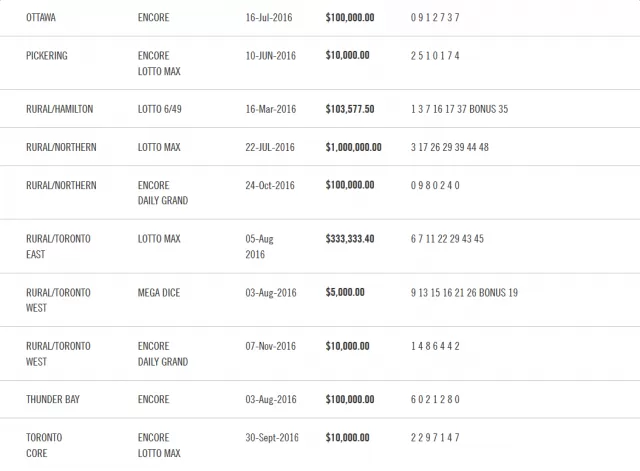Select TORONTO CORE location cell
The image size is (640, 471).
tap(44, 445)
